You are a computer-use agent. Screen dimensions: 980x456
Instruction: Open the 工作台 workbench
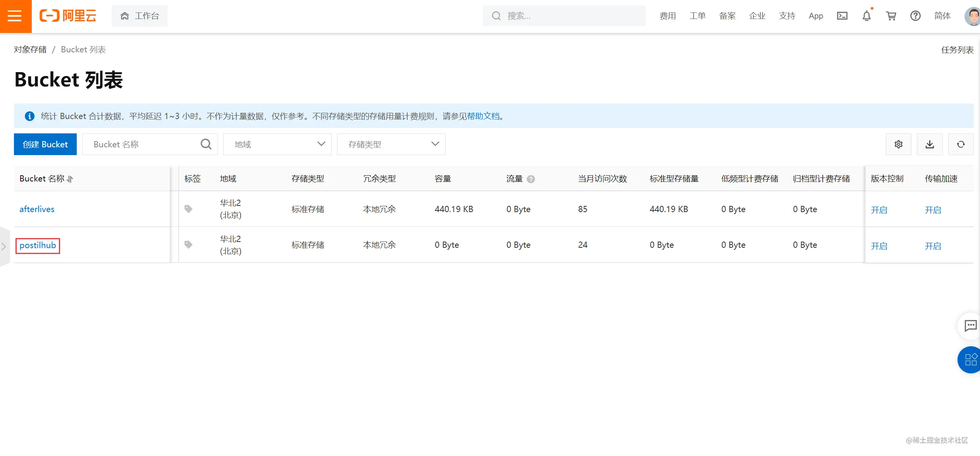(140, 16)
